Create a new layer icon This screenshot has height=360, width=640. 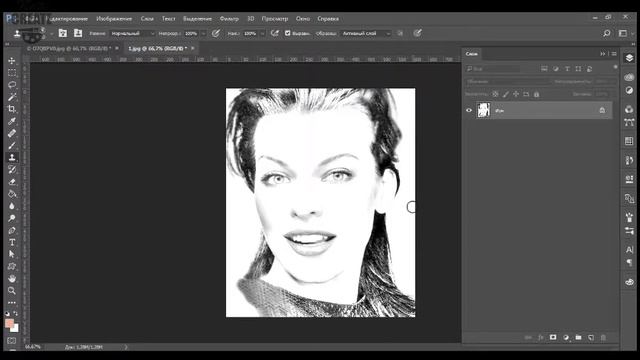(591, 338)
